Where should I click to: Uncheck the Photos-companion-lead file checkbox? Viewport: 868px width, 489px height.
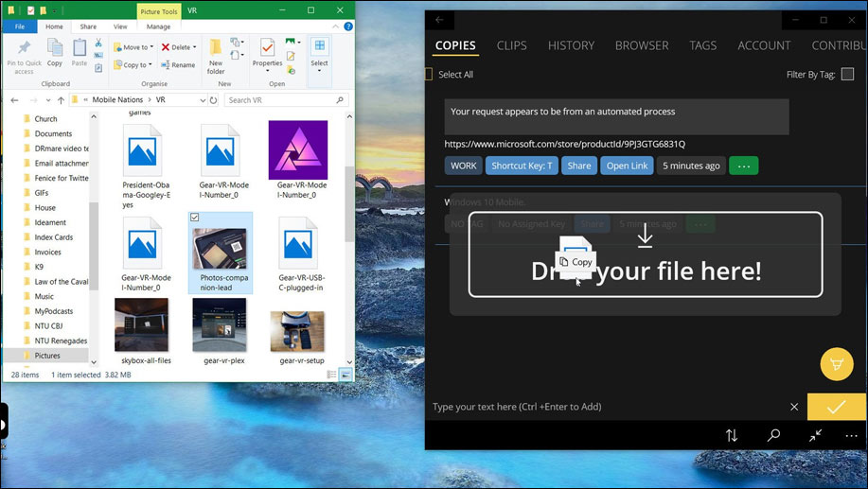[195, 218]
